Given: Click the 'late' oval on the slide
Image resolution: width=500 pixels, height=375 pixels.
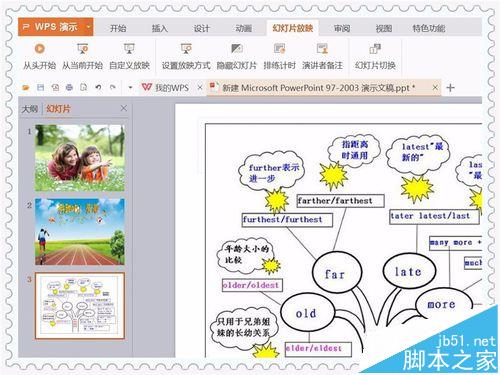Looking at the screenshot, I should tap(409, 272).
